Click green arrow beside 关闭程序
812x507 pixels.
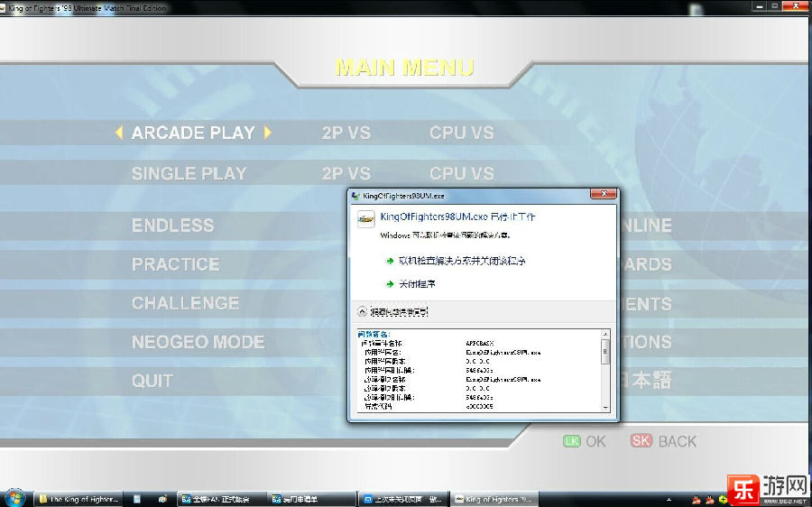coord(390,284)
